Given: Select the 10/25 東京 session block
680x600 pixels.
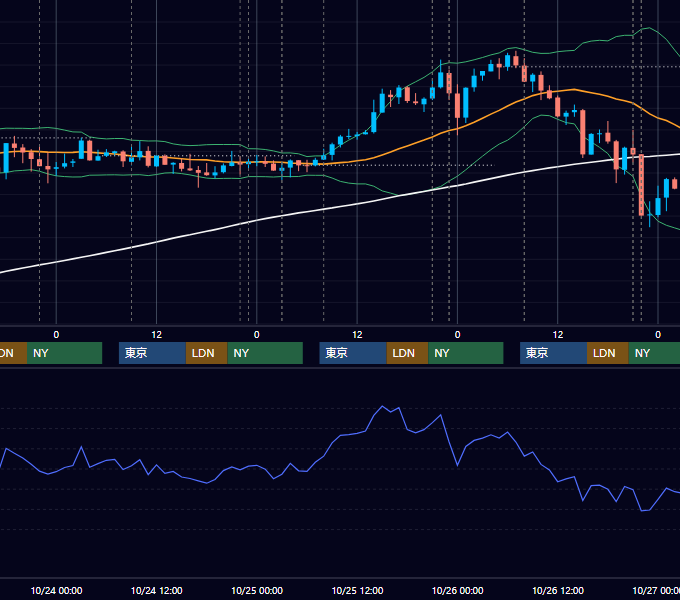Looking at the screenshot, I should point(353,353).
